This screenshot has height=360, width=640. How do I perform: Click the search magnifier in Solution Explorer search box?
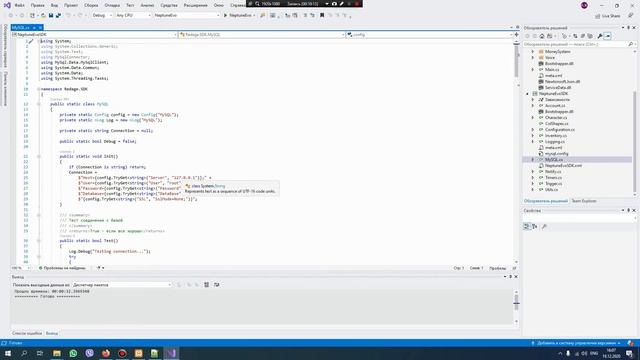tap(630, 44)
